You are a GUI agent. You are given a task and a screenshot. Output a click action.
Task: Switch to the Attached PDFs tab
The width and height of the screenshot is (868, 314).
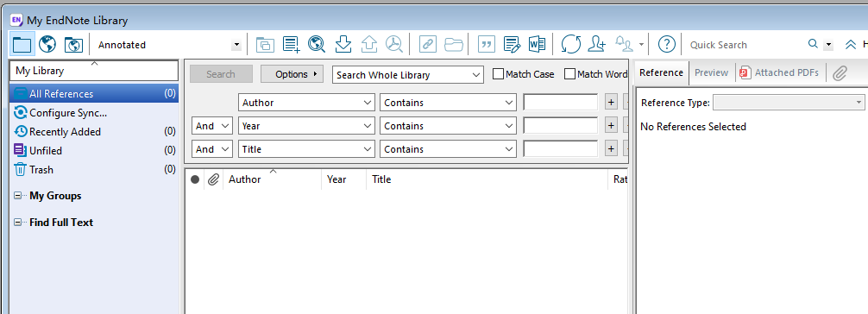[x=779, y=72]
